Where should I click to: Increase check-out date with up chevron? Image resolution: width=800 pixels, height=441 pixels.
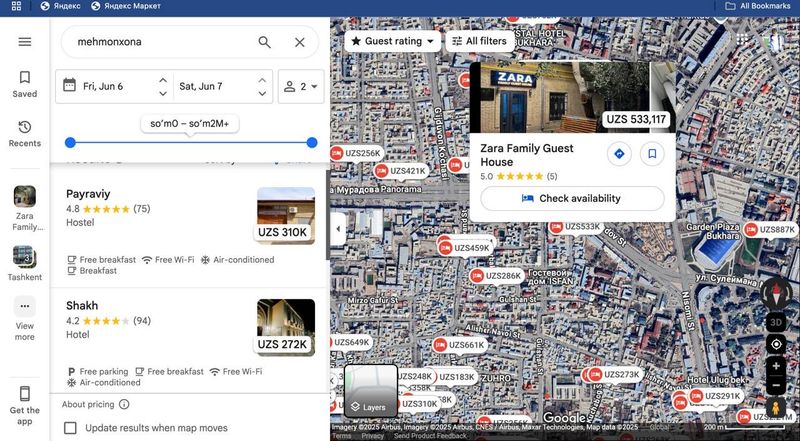click(x=262, y=80)
